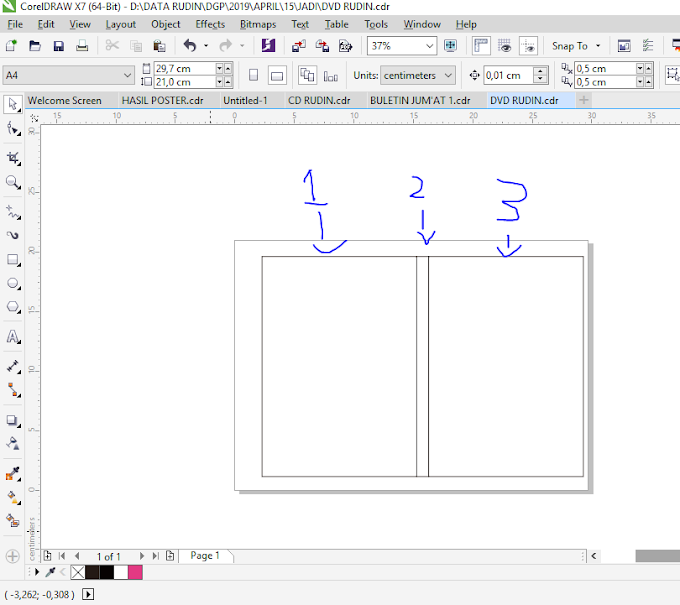Image resolution: width=680 pixels, height=605 pixels.
Task: Click the Export icon
Action: [x=322, y=46]
